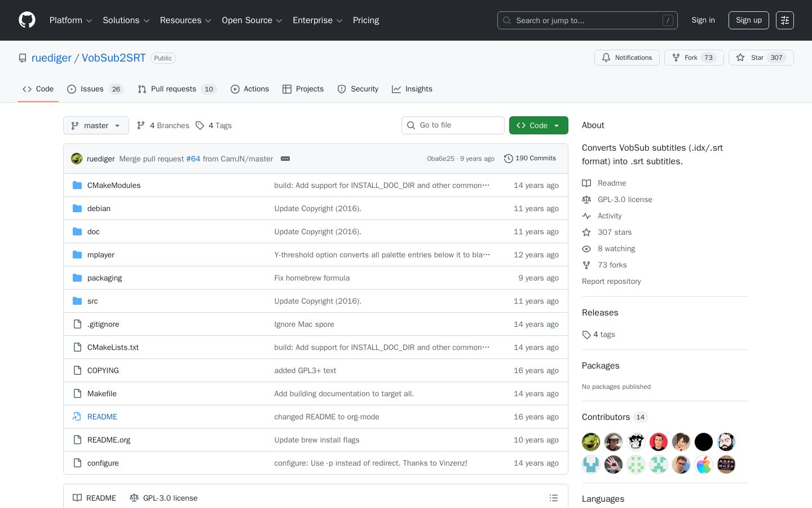Focus the Search or jump to field

pos(588,20)
